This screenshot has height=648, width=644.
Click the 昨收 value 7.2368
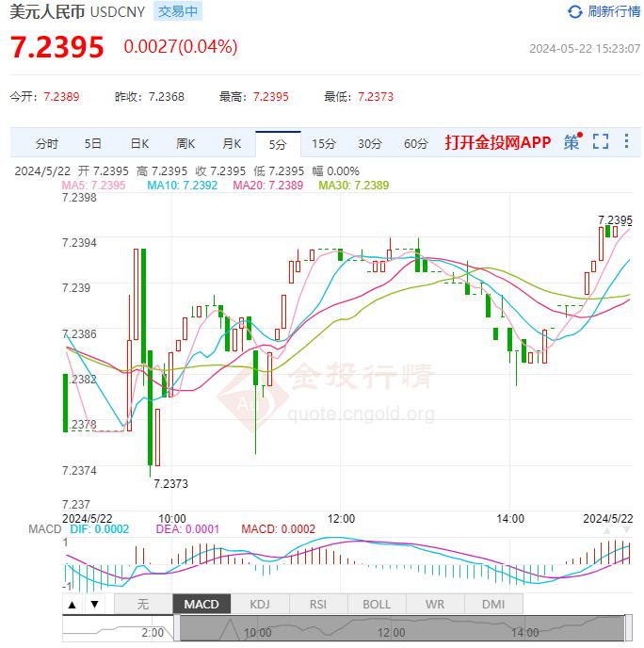(167, 97)
